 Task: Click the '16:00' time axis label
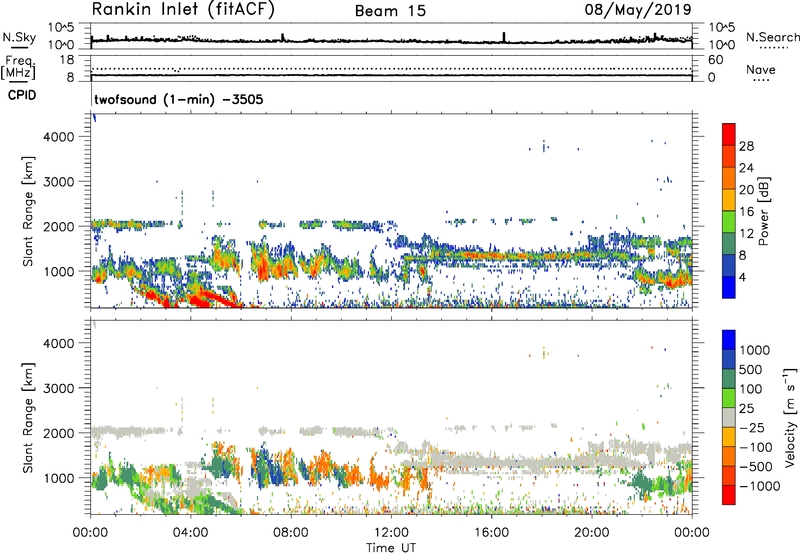[x=491, y=533]
